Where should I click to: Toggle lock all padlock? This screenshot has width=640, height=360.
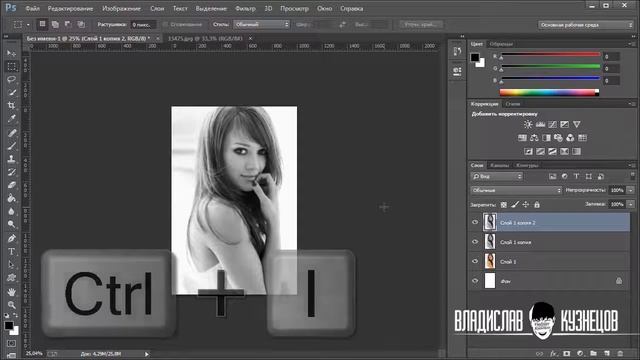pyautogui.click(x=537, y=204)
